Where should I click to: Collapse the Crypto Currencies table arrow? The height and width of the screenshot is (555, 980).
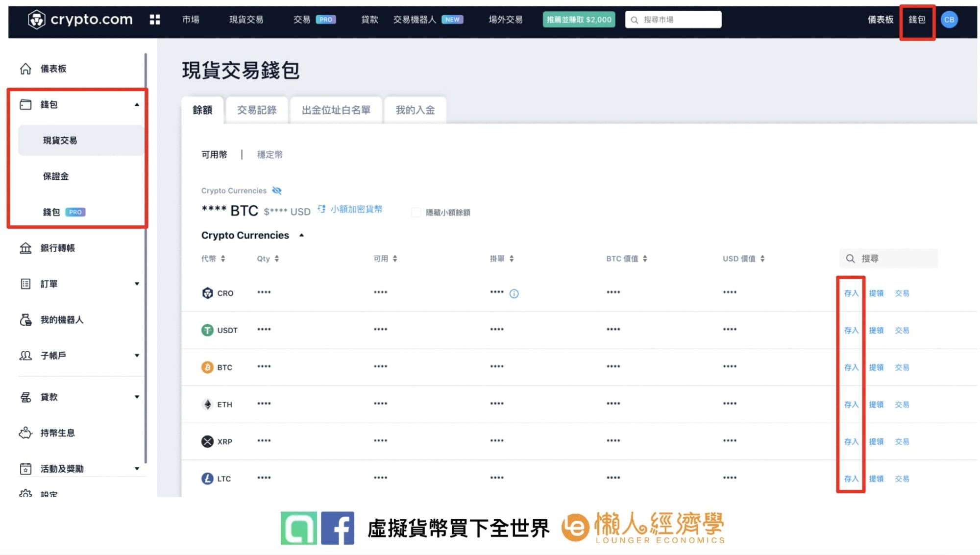pos(302,235)
